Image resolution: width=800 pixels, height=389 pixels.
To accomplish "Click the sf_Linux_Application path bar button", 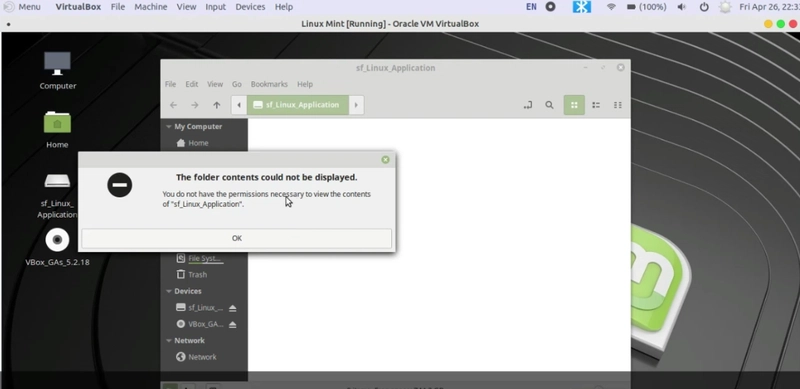I will coord(297,105).
